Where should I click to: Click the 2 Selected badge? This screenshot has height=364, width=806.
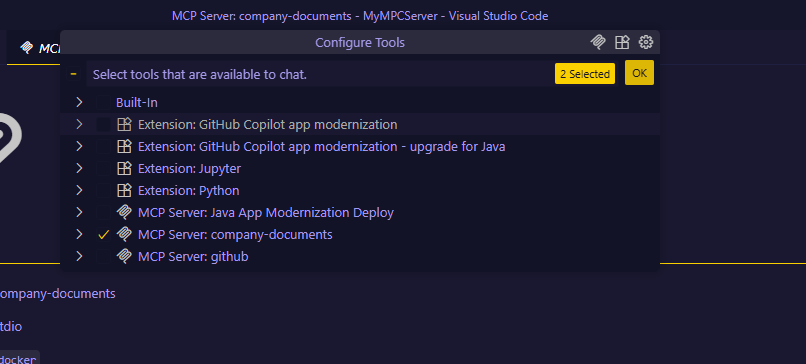coord(585,74)
